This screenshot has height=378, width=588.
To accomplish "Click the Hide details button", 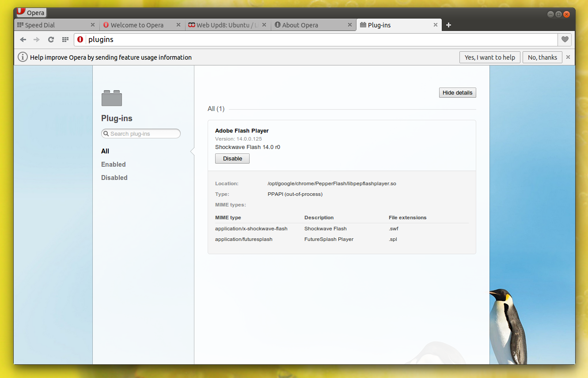I will click(x=458, y=93).
